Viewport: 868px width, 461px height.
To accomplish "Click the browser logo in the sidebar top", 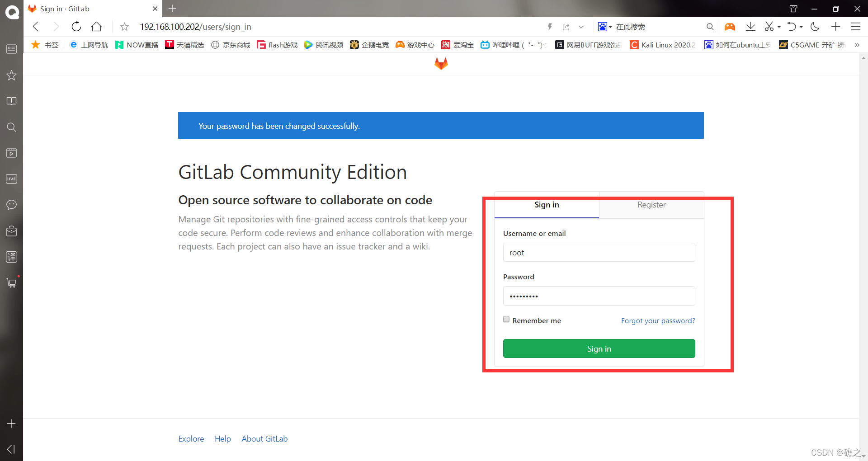I will point(12,12).
